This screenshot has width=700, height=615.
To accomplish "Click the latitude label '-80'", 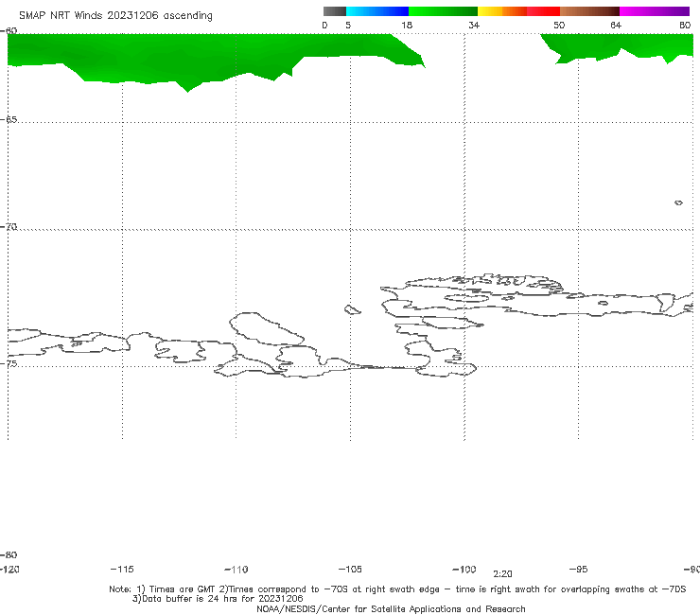I will click(9, 554).
